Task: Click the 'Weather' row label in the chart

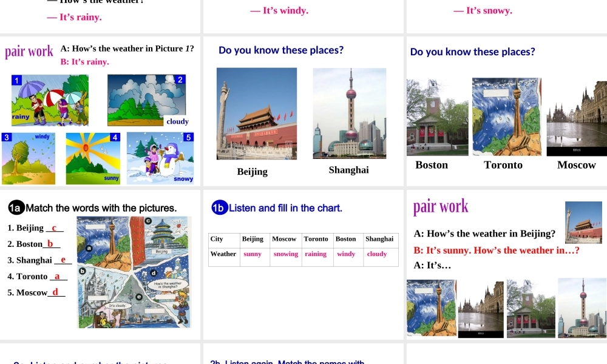Action: (224, 257)
